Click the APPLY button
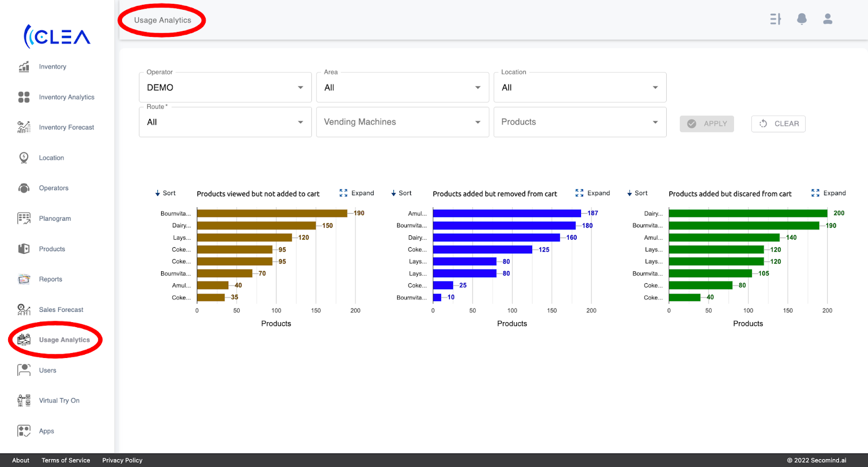Viewport: 868px width, 467px height. tap(707, 124)
